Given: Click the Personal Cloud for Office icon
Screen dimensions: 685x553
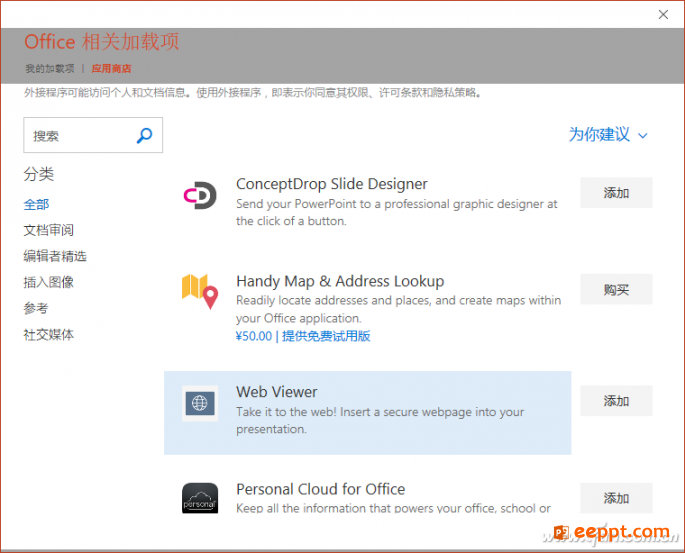Looking at the screenshot, I should (x=200, y=498).
